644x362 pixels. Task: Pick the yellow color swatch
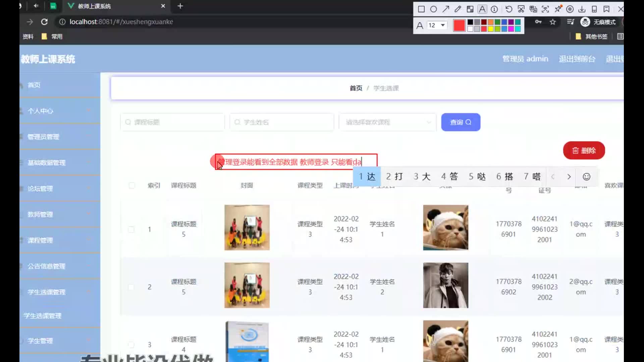pyautogui.click(x=491, y=29)
